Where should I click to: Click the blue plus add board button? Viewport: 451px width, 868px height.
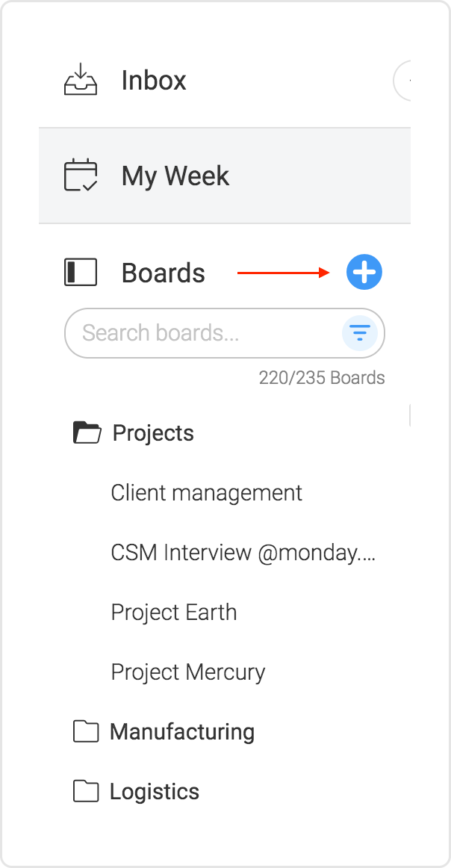[364, 273]
